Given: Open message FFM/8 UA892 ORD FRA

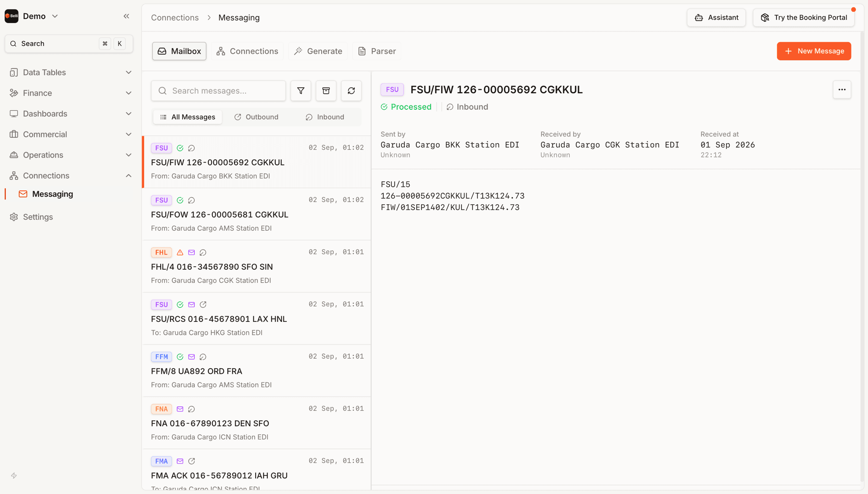Looking at the screenshot, I should click(256, 371).
